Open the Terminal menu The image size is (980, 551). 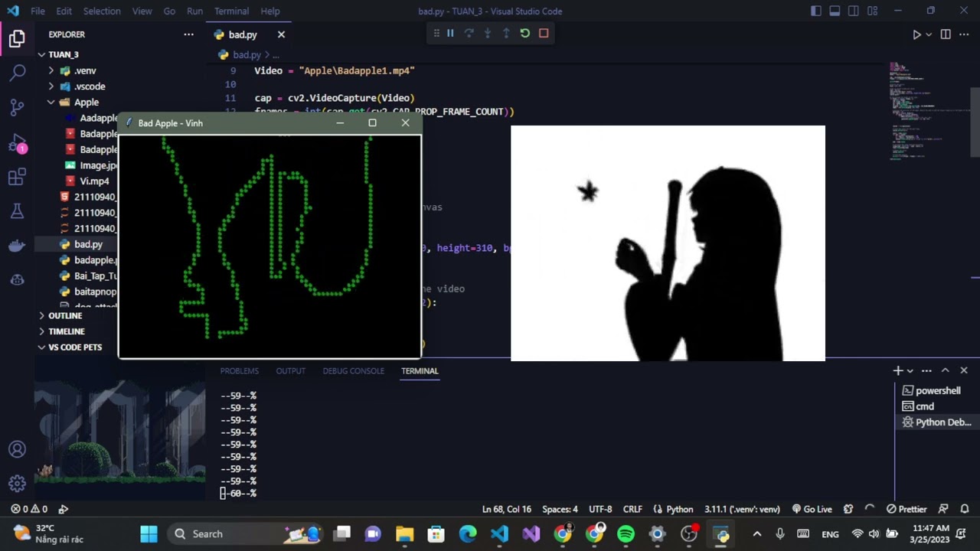231,11
